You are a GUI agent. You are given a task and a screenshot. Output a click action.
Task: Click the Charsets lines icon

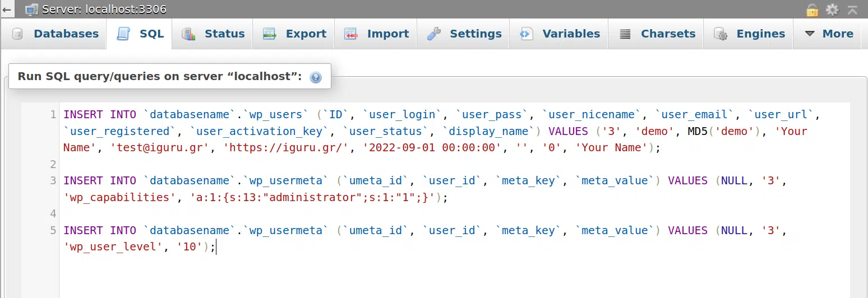625,34
